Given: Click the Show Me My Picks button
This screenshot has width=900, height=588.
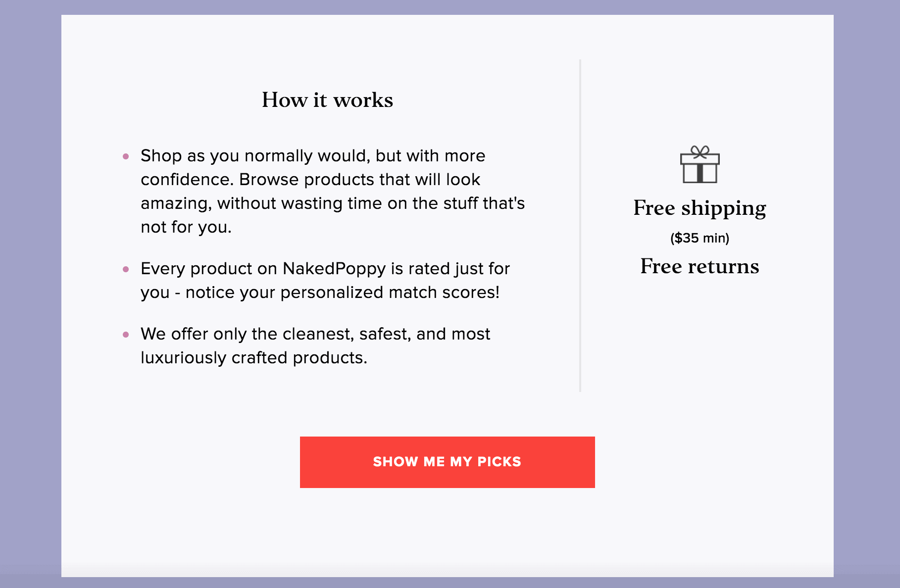Looking at the screenshot, I should coord(447,462).
